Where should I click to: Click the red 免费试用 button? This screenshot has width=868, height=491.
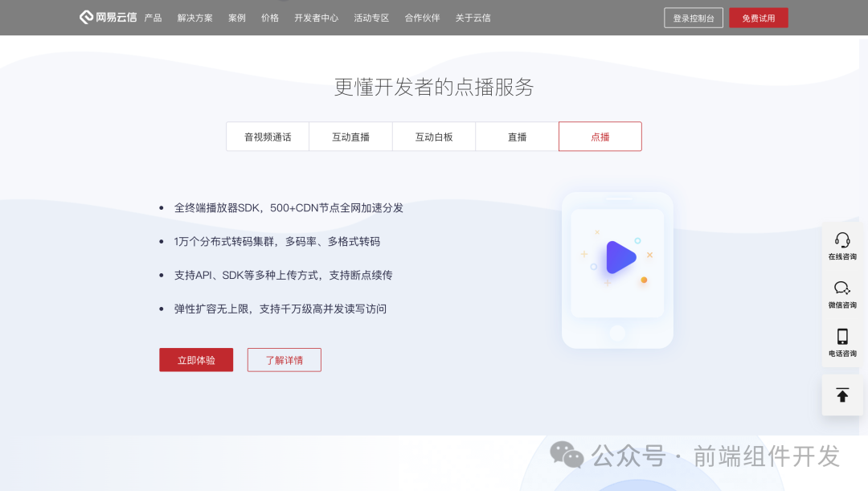point(758,17)
